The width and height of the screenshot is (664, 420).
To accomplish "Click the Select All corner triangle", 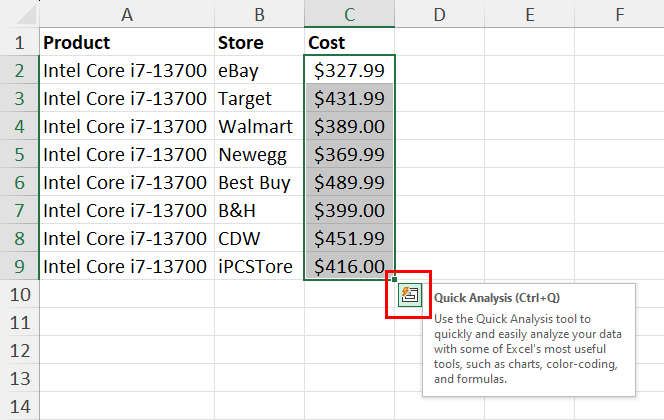I will tap(25, 15).
